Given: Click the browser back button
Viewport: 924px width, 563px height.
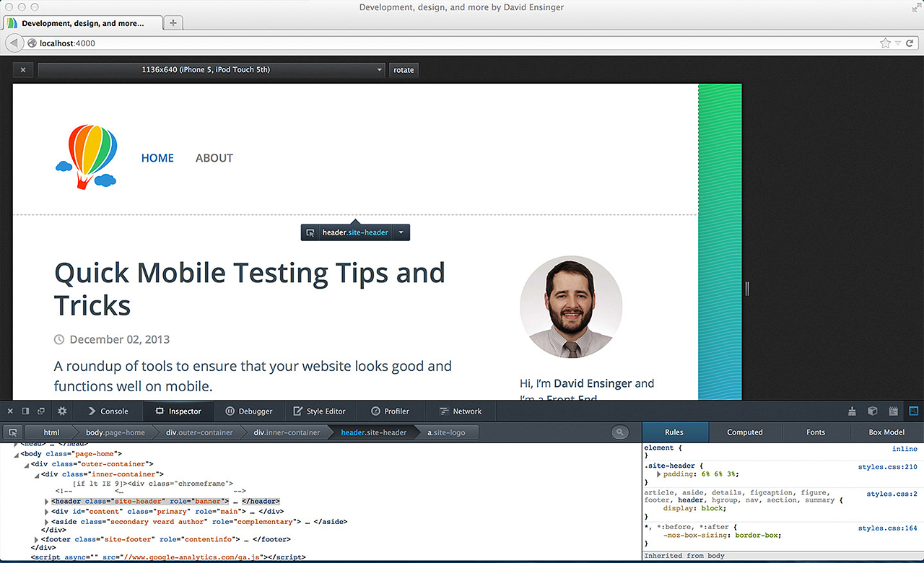Looking at the screenshot, I should click(14, 43).
